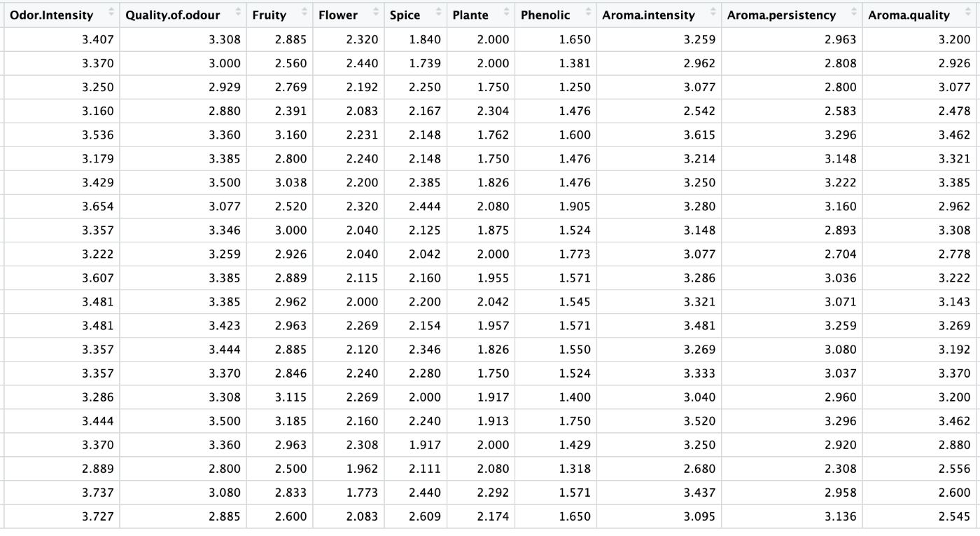980x536 pixels.
Task: Select the Phenolic cell with value 1.905
Action: pos(574,207)
